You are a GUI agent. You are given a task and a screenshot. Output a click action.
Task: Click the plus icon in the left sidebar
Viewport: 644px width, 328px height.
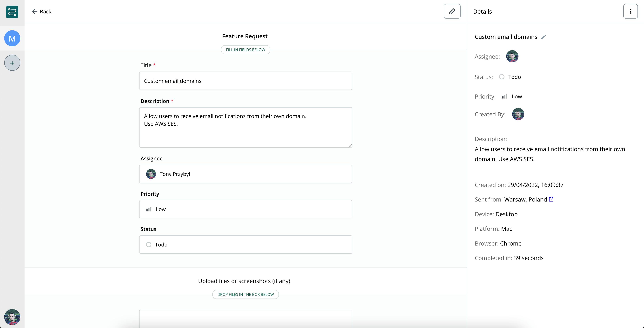pos(12,63)
